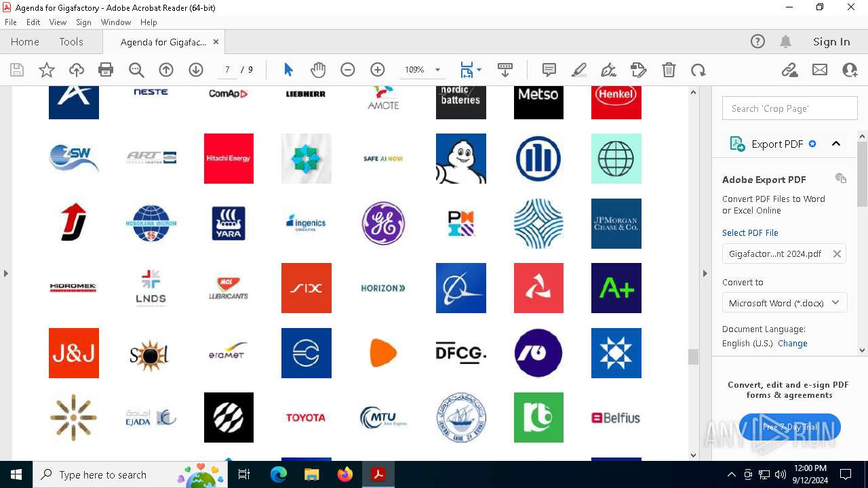Open the Window menu
Screen dimensions: 868x488
click(116, 22)
